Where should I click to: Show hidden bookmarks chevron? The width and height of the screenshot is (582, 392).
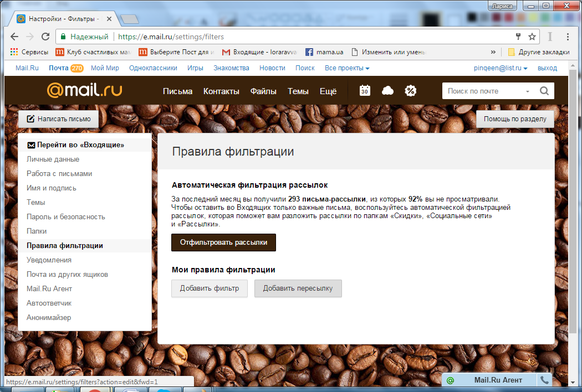pos(493,52)
